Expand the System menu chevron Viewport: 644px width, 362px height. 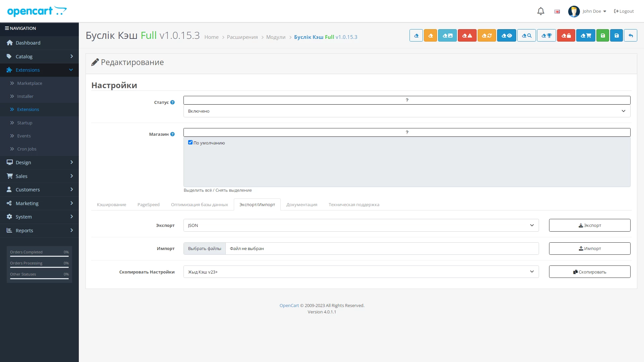pyautogui.click(x=71, y=217)
